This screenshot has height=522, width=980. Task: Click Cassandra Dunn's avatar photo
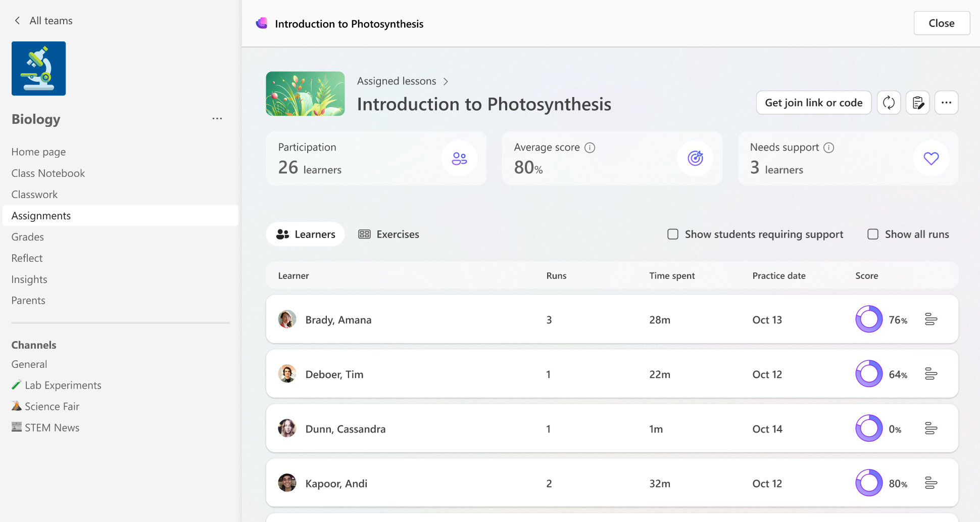tap(287, 429)
